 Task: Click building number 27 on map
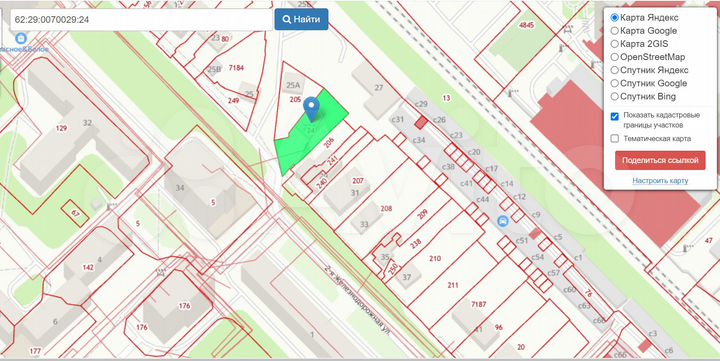click(x=378, y=88)
